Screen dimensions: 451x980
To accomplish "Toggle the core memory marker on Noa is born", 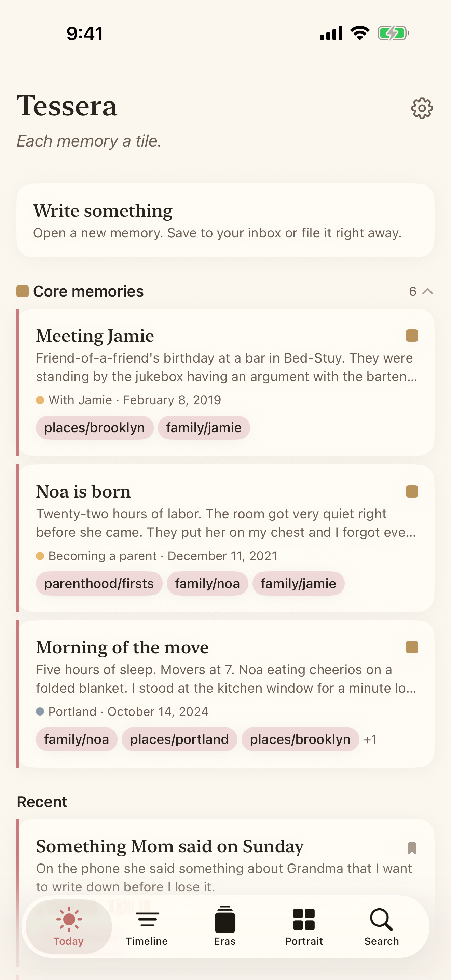I will (412, 491).
